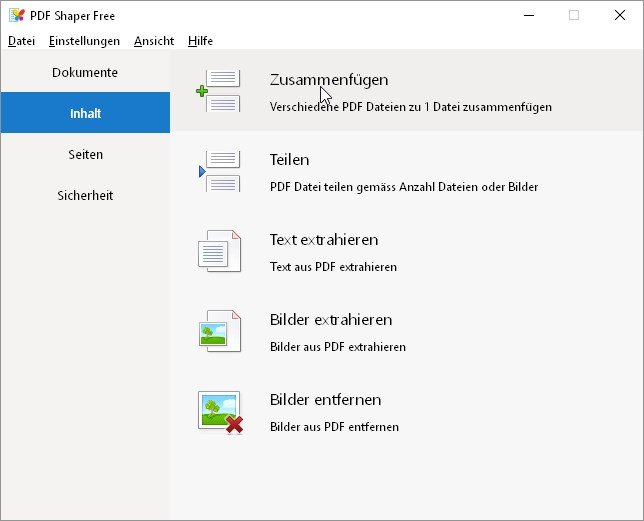Click the Bilder entfernen red-X icon
Screen dimensions: 644x521
(221, 412)
